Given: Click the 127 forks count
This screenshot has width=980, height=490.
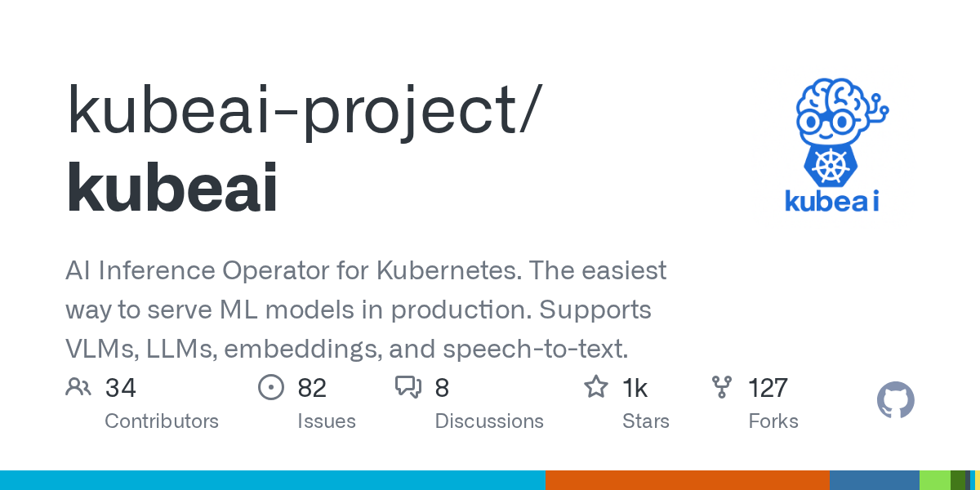Looking at the screenshot, I should tap(768, 387).
